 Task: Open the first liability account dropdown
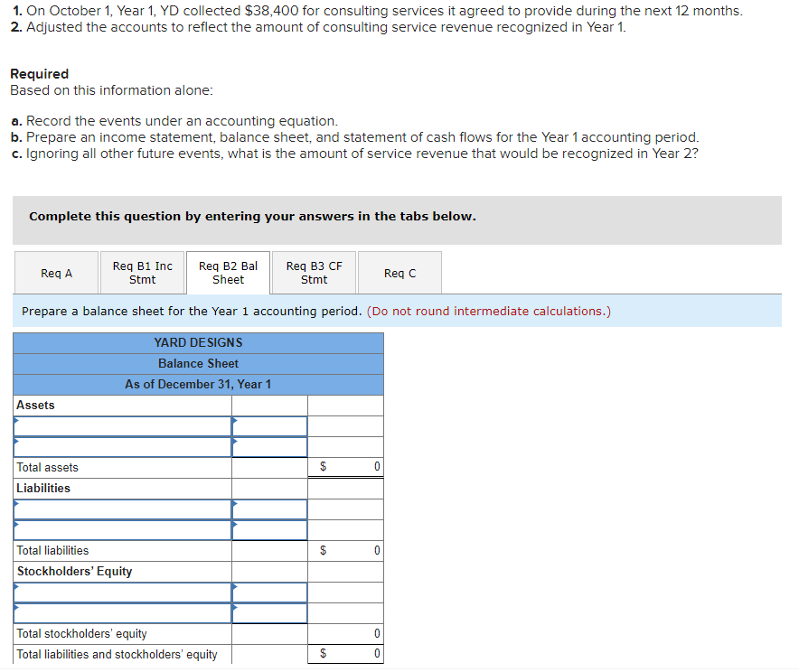122,509
